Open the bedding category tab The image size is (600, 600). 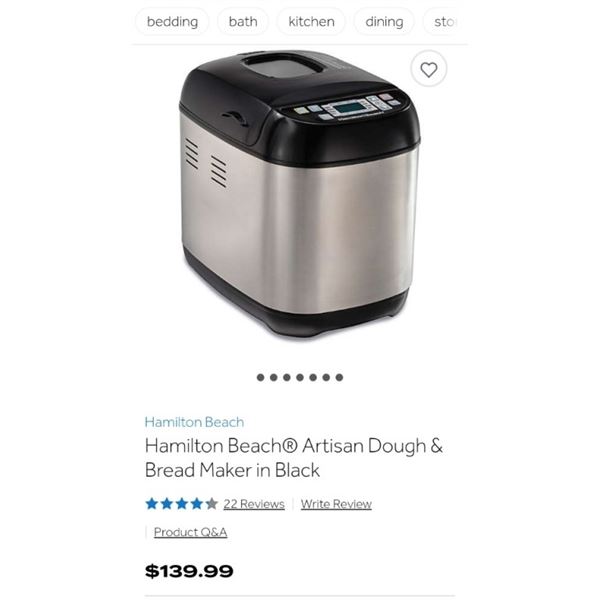[172, 21]
